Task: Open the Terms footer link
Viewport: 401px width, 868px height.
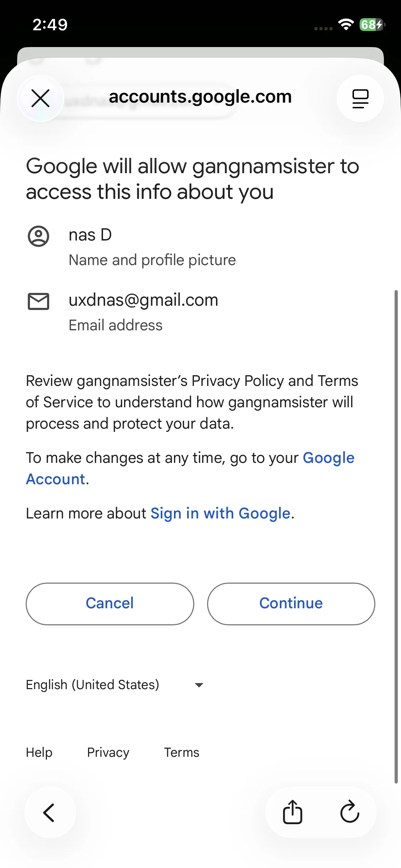Action: point(181,753)
